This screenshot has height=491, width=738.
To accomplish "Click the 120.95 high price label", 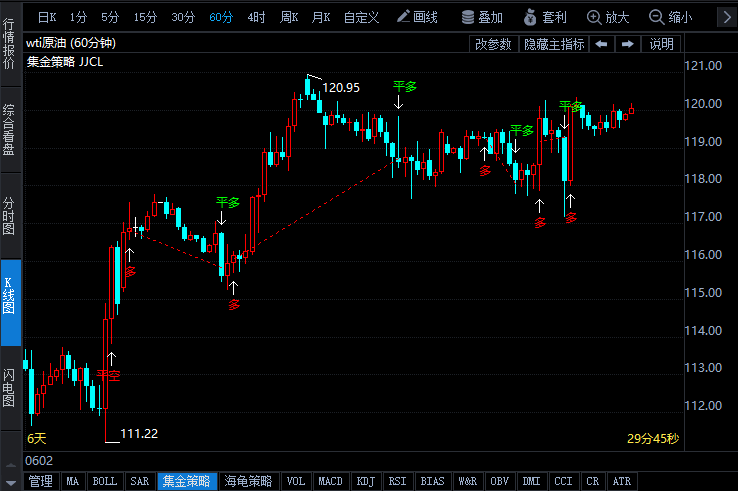I will (341, 88).
